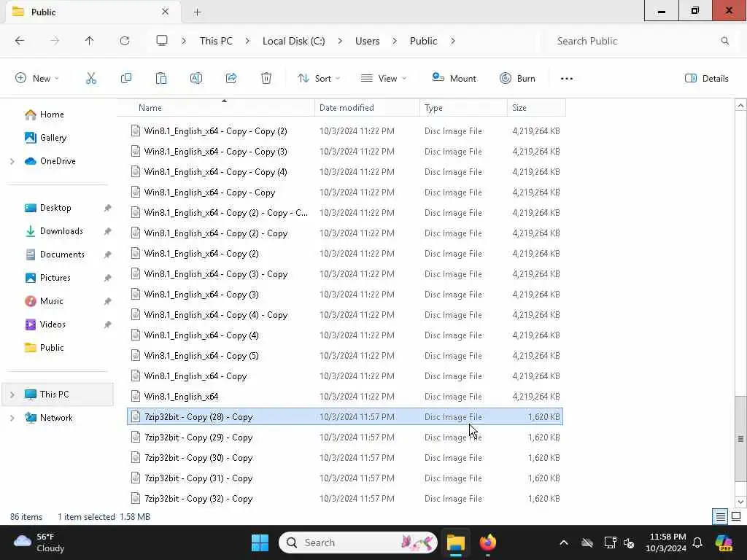This screenshot has width=747, height=560.
Task: Open Downloads quick access folder
Action: point(53,231)
